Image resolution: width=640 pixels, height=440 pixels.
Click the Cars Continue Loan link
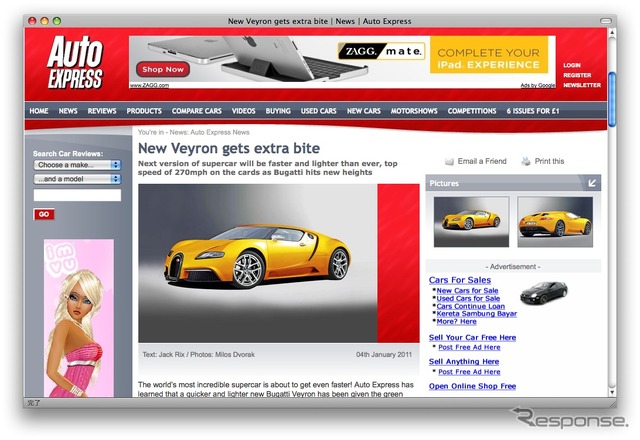[x=471, y=306]
